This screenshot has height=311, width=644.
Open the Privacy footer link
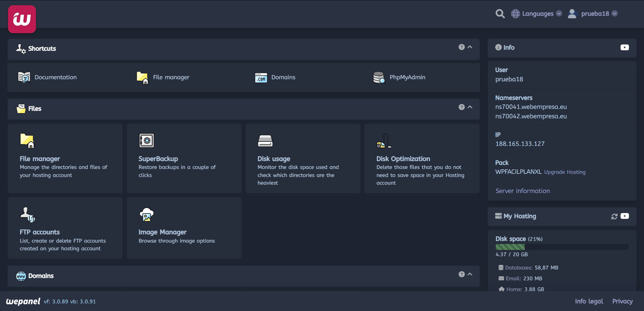(622, 301)
